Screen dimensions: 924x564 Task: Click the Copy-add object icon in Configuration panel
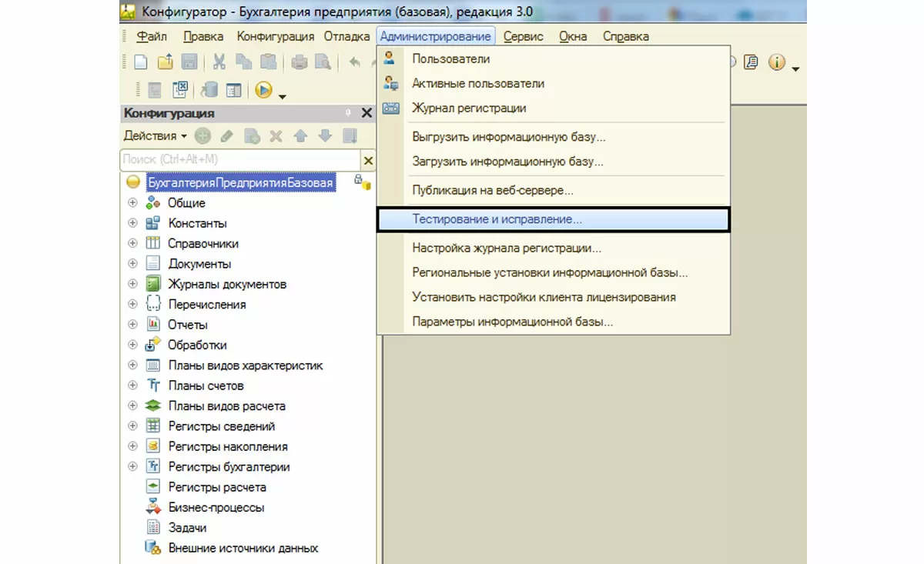[x=252, y=136]
